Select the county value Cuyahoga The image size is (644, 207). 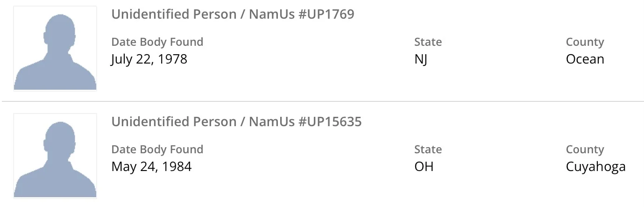595,167
